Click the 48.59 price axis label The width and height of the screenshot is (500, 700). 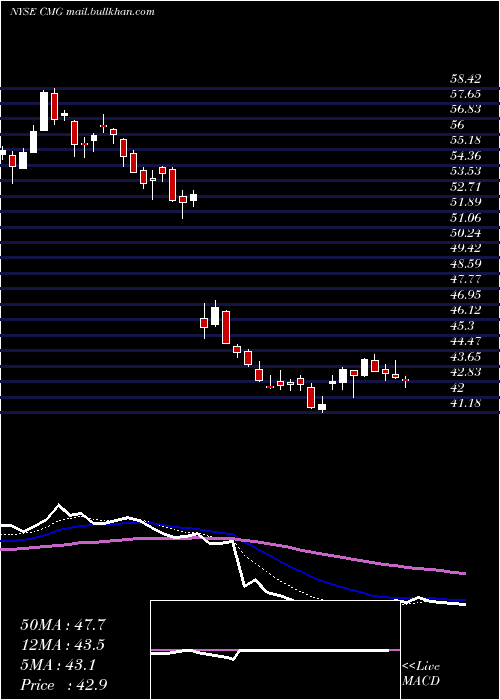coord(465,263)
